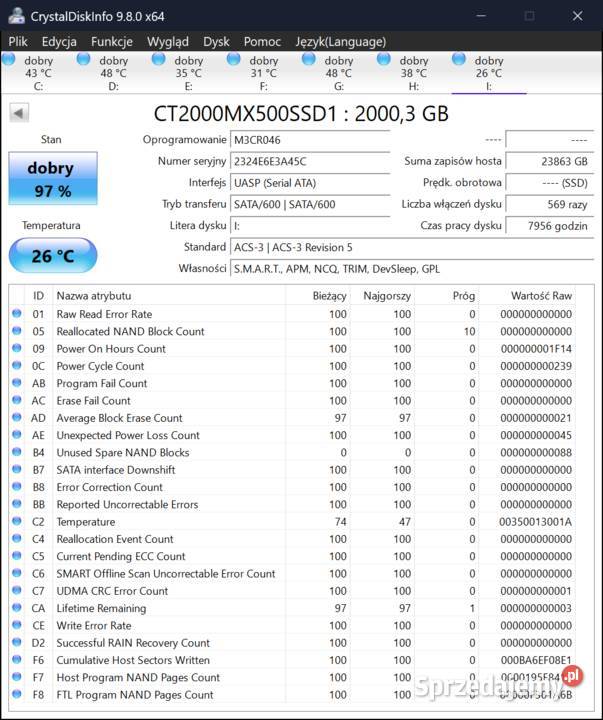
Task: Click the CT2000MX500SSD1 disk title
Action: coord(301,113)
